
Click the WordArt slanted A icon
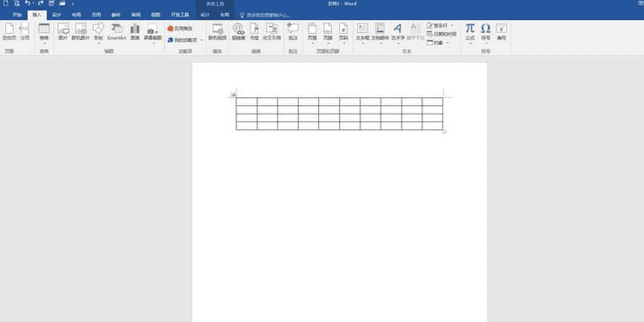397,32
